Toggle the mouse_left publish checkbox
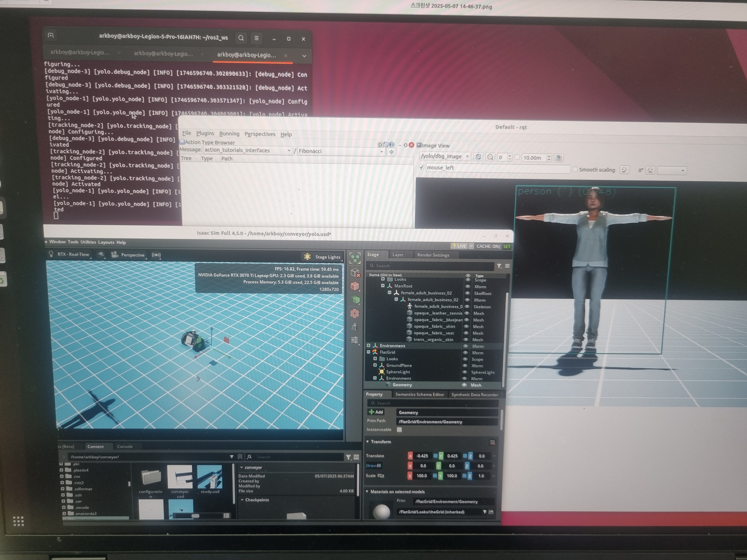This screenshot has height=560, width=747. click(x=421, y=167)
